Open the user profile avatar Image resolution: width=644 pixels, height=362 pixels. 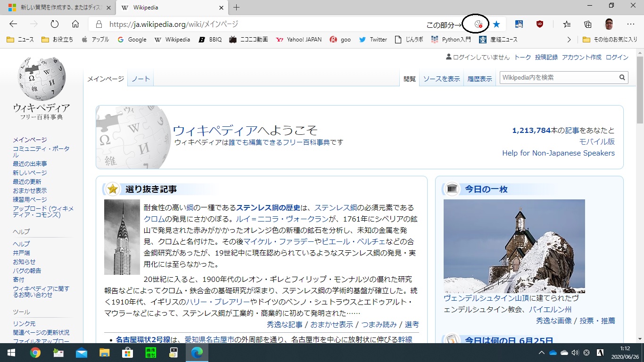click(x=609, y=24)
